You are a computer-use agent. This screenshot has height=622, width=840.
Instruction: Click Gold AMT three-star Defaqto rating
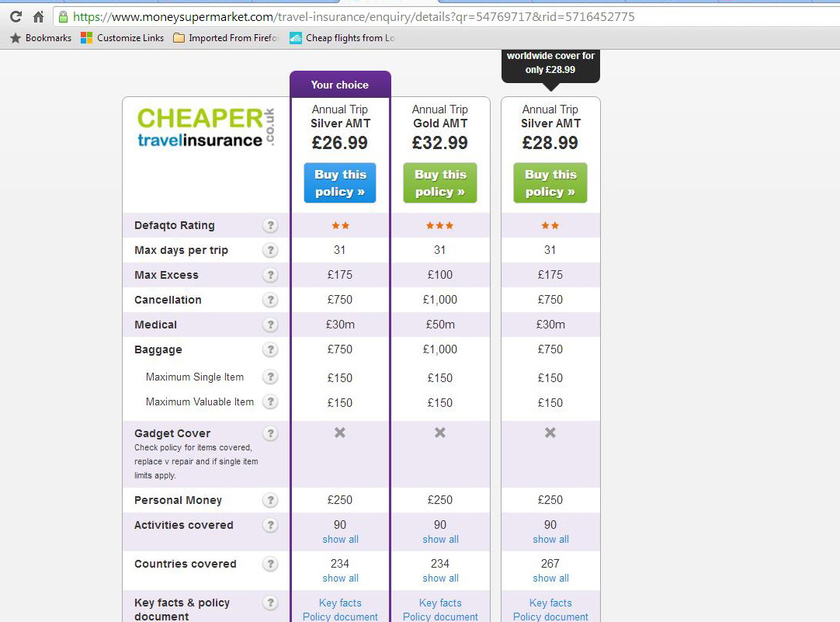[440, 225]
